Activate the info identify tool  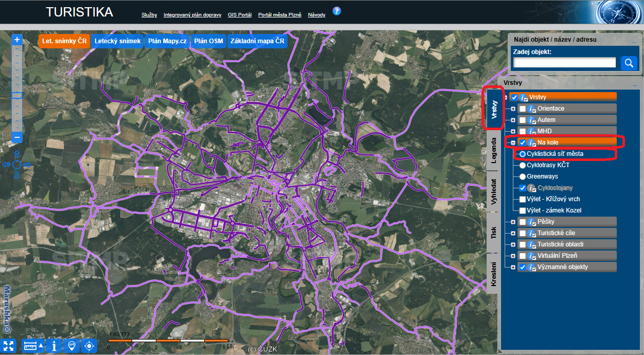[x=55, y=346]
